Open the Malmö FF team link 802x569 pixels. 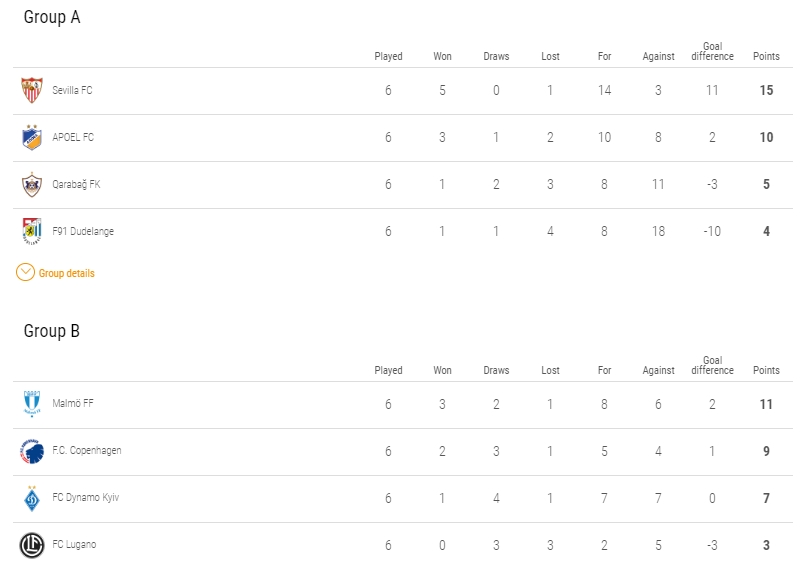tap(73, 404)
